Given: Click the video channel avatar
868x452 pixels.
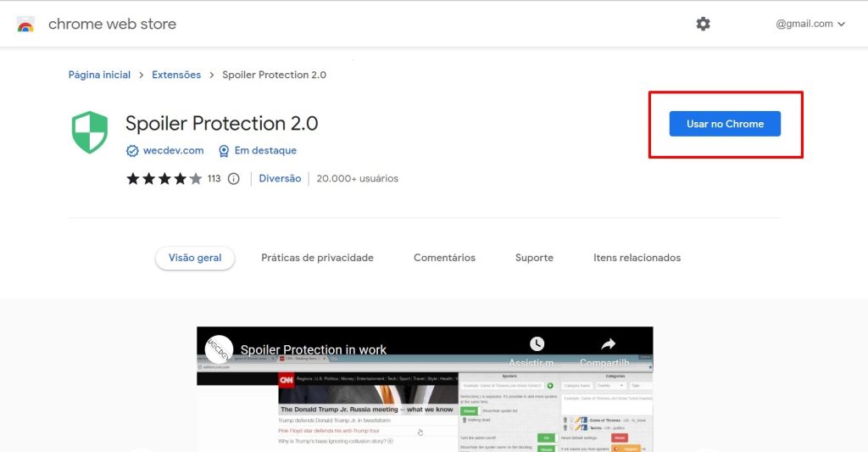Looking at the screenshot, I should click(x=219, y=349).
